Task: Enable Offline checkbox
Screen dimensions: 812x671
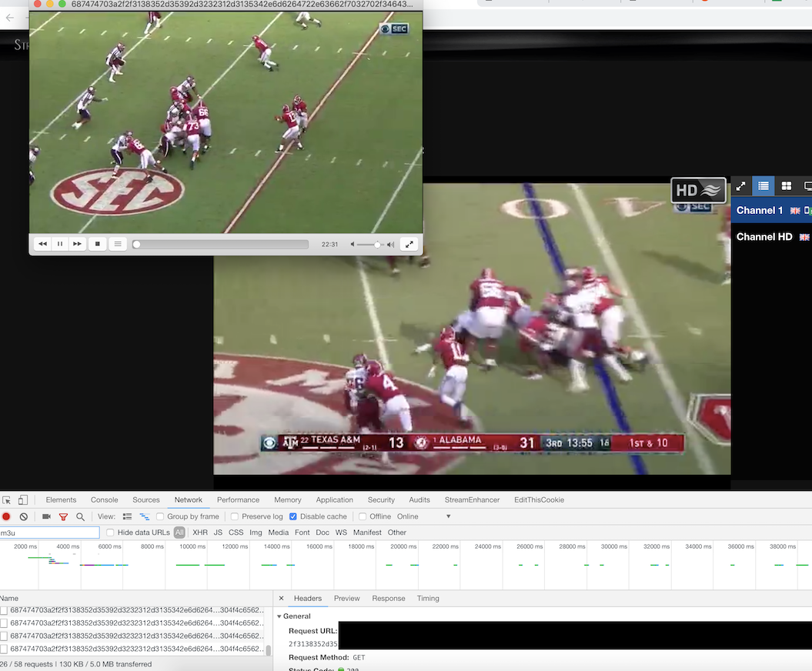Action: pos(363,516)
